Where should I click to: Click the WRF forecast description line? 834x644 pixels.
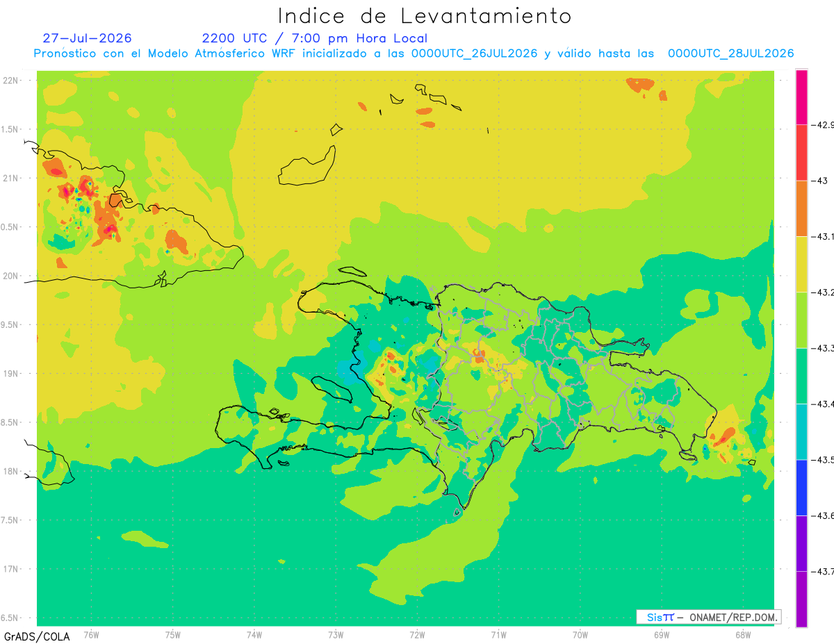[414, 53]
